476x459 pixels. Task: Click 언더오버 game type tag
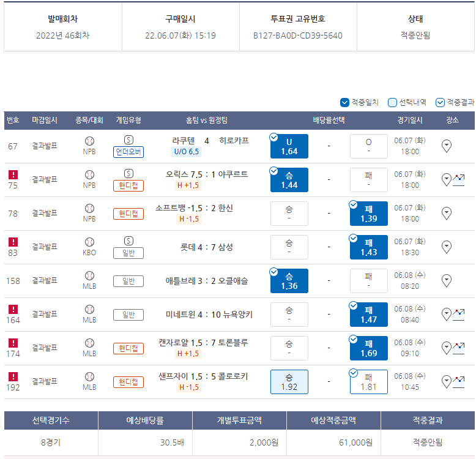click(x=128, y=152)
